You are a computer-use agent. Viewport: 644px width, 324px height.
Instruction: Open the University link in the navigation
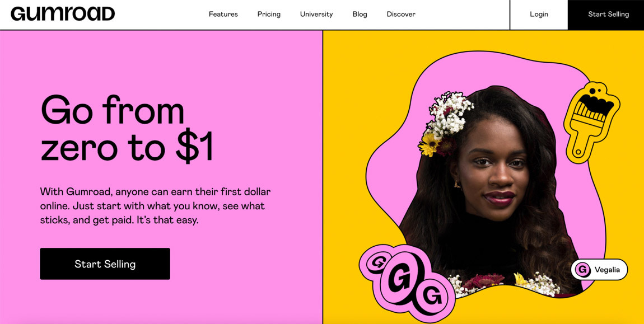(x=316, y=14)
